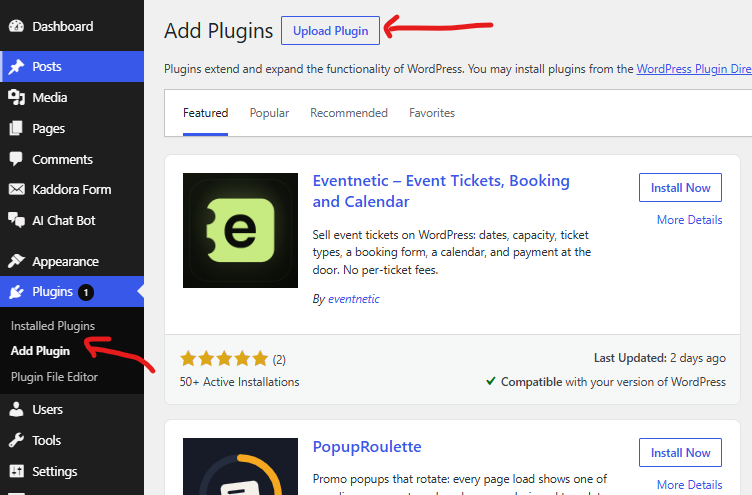Click the Appearance paintbrush icon

coord(16,261)
